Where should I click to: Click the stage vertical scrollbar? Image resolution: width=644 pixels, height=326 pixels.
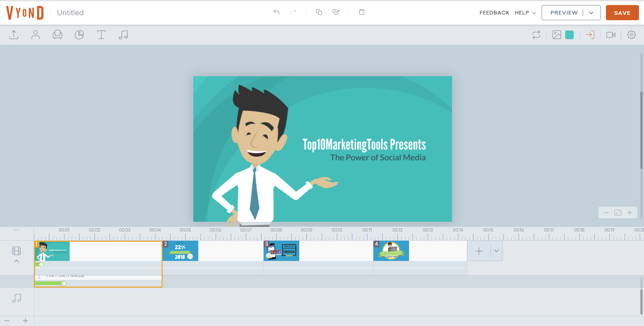642,130
